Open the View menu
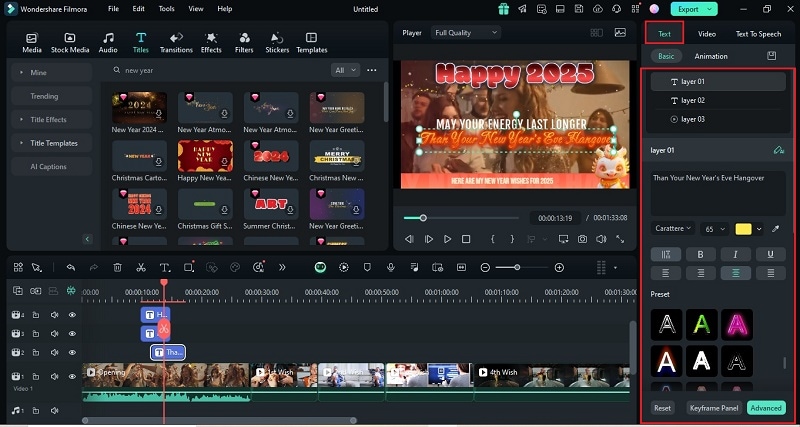The image size is (800, 427). (x=196, y=9)
